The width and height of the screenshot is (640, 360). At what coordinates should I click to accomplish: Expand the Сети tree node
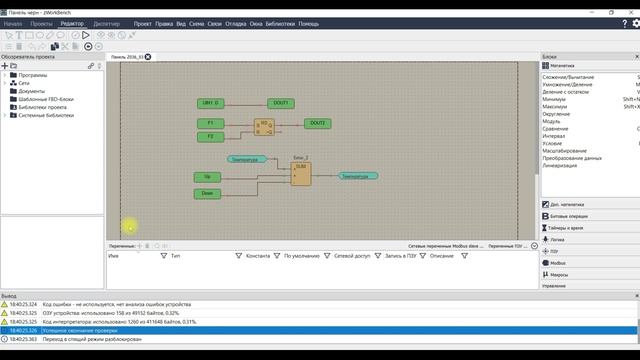click(5, 83)
